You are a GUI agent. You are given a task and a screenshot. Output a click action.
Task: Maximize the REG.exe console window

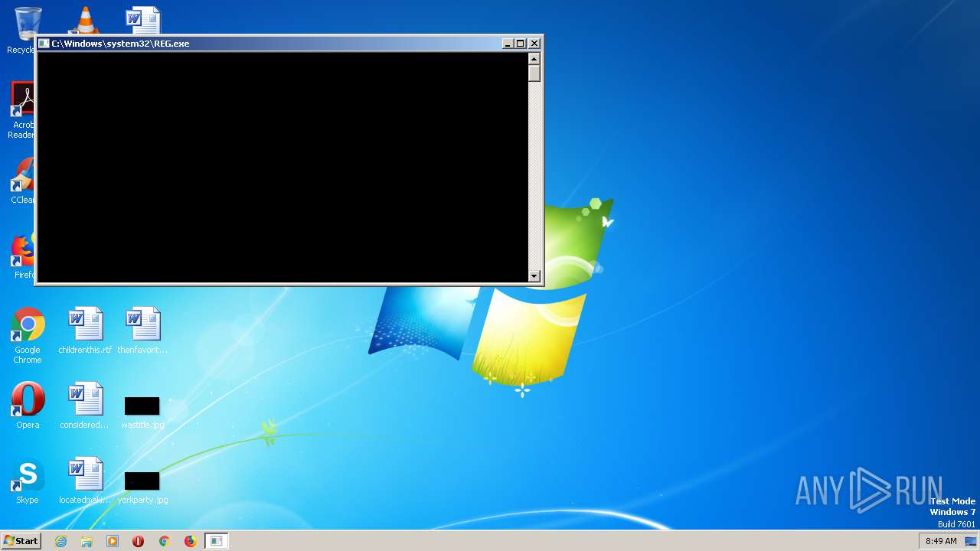coord(521,44)
